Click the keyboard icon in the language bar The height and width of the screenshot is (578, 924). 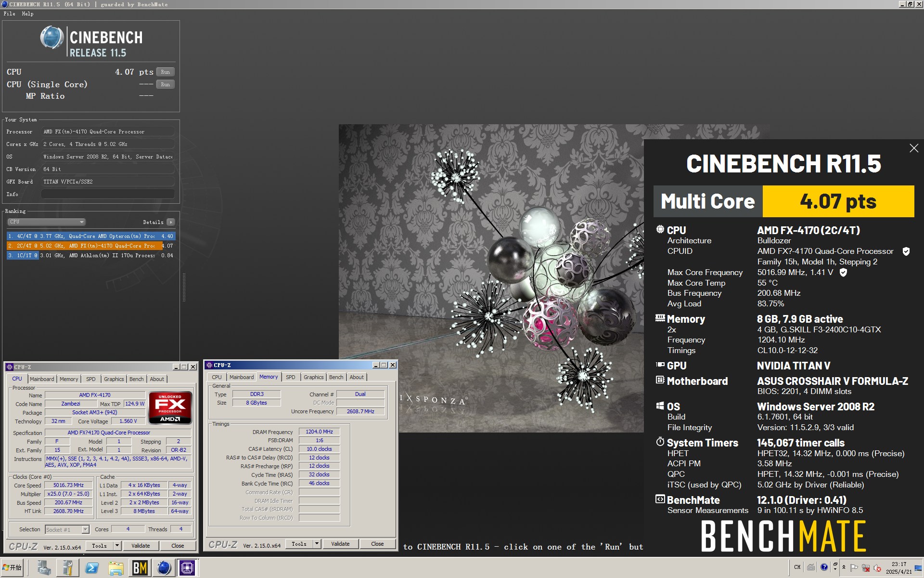[811, 567]
